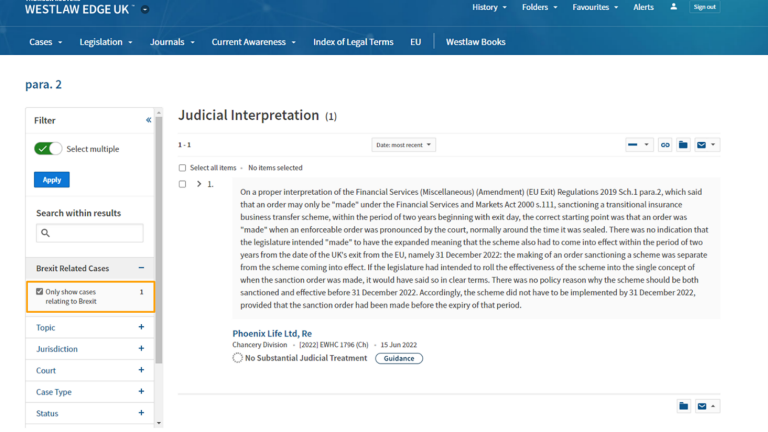768x432 pixels.
Task: Toggle the Select multiple switch
Action: (48, 148)
